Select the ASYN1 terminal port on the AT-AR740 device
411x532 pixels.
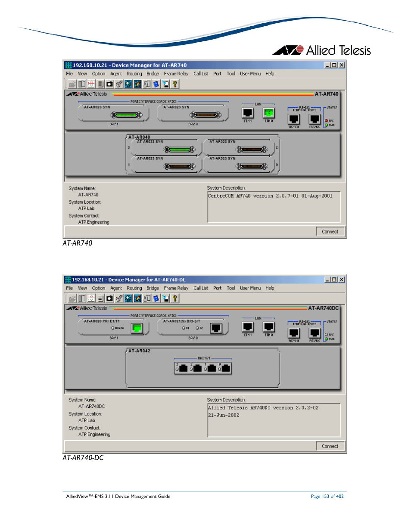[x=294, y=119]
